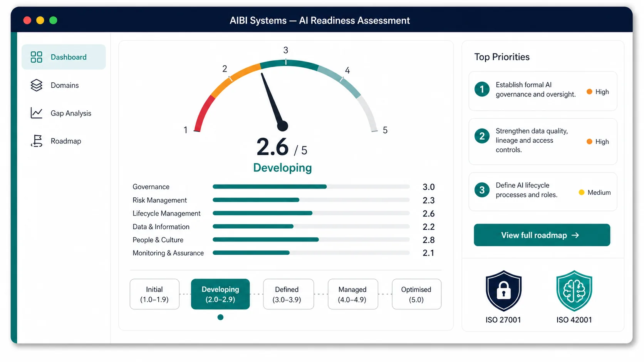The height and width of the screenshot is (362, 644).
Task: Click the Data & Information score 2.2
Action: click(429, 227)
